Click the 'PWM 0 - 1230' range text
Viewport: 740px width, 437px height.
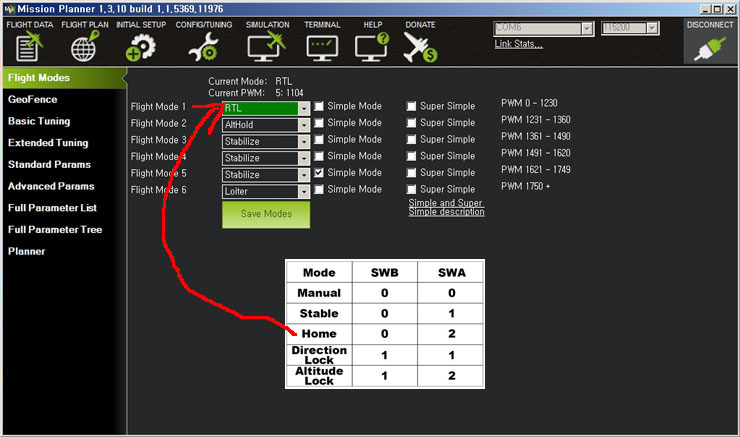[x=529, y=103]
